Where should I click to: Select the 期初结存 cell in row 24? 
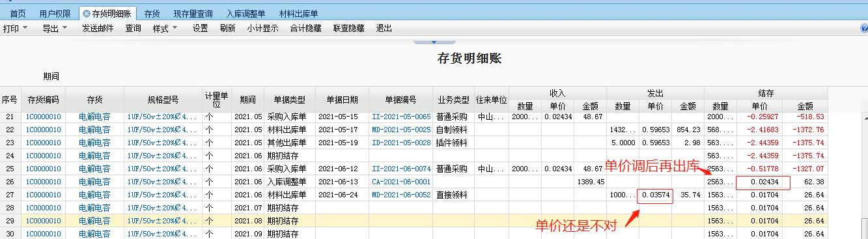point(289,156)
